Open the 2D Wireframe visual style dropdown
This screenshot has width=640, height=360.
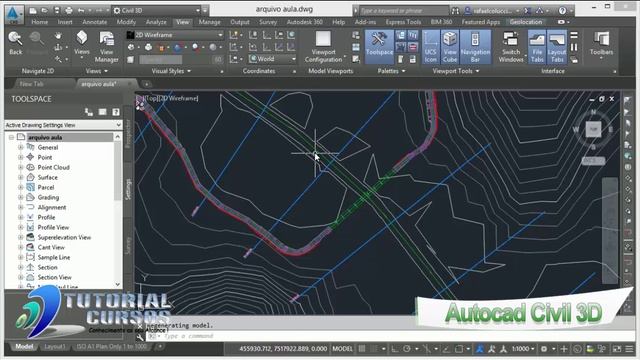(175, 35)
